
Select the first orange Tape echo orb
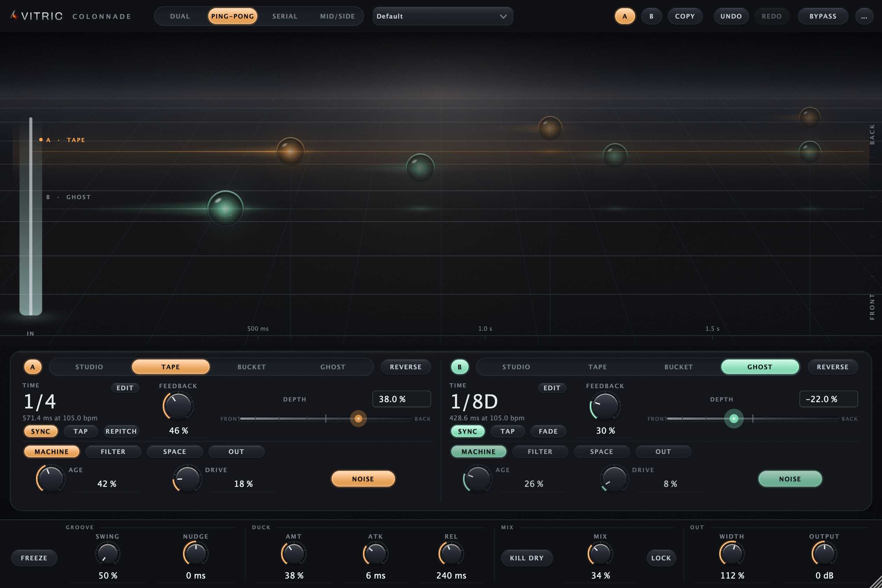coord(290,151)
